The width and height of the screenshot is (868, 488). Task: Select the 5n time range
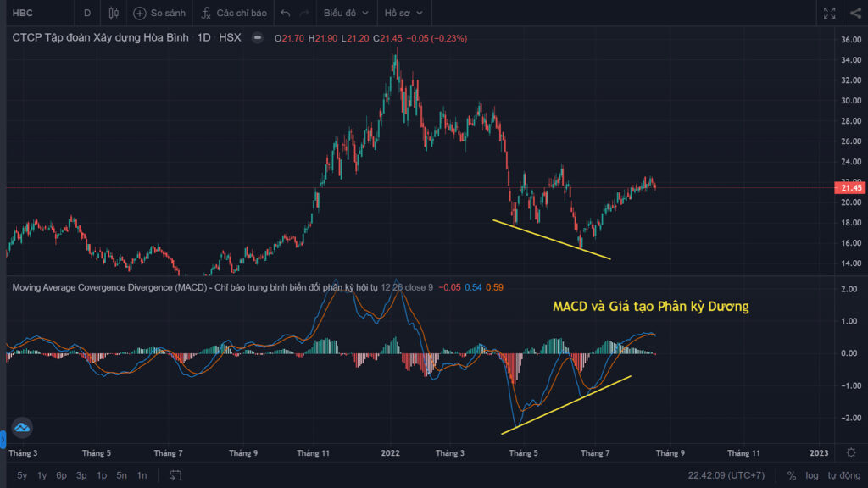pos(122,475)
